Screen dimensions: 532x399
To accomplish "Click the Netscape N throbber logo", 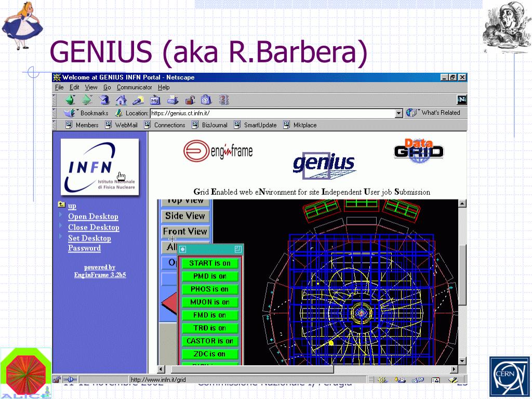I will click(462, 100).
